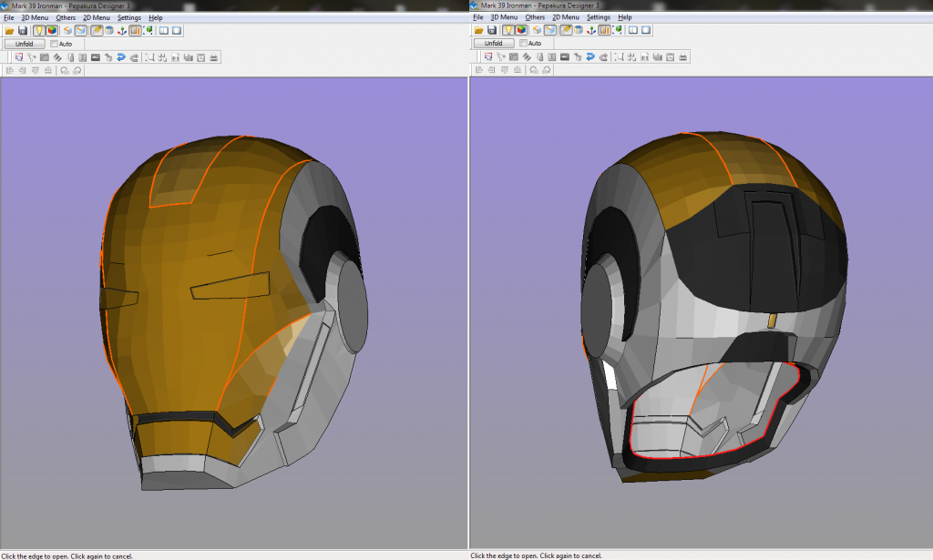Open the Settings menu in right window

point(599,17)
